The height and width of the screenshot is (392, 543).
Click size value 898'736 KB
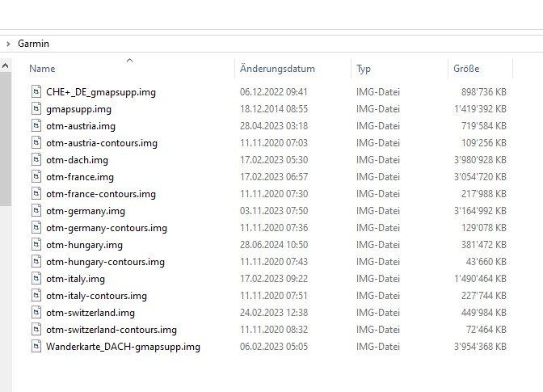pyautogui.click(x=484, y=92)
